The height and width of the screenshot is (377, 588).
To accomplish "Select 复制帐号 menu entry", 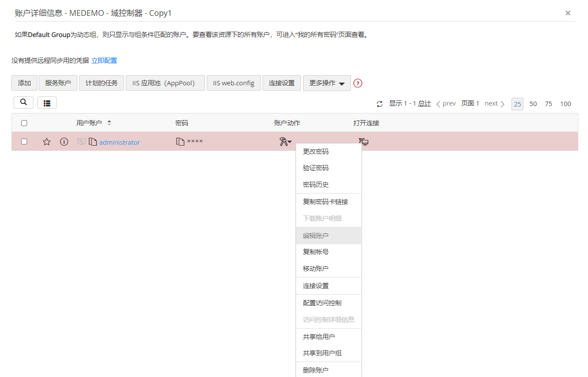I will [x=329, y=252].
